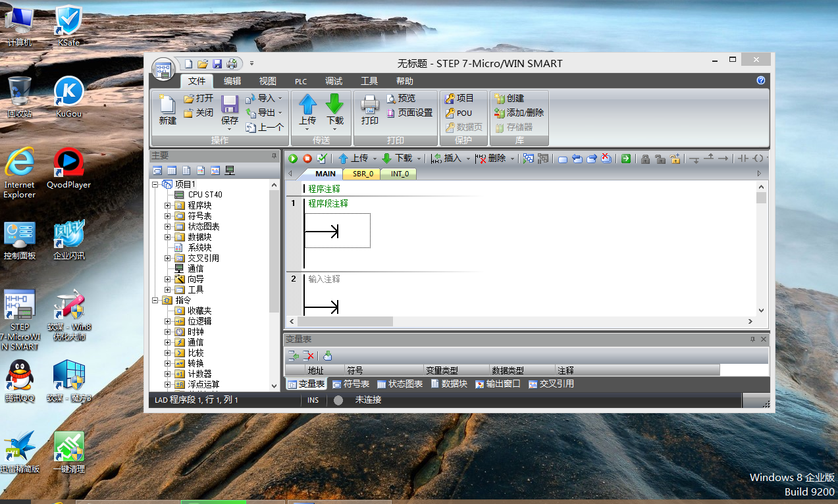Open the 调试 ribbon tab
This screenshot has height=504, width=838.
pos(334,81)
